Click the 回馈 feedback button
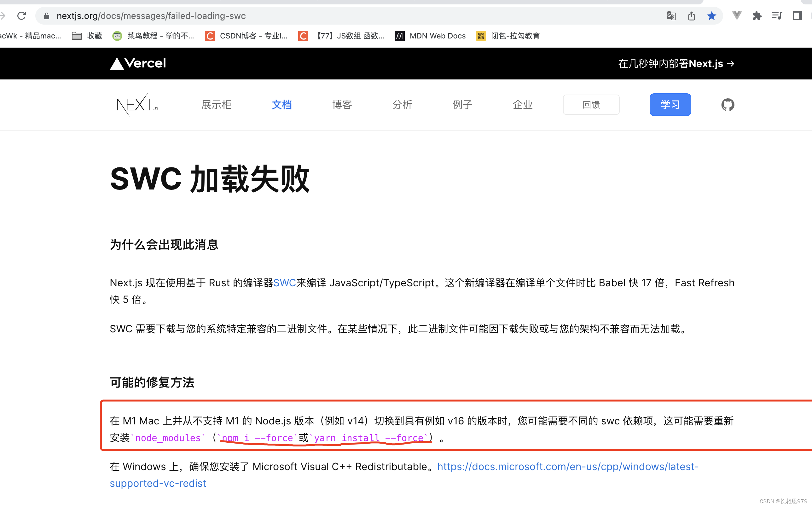 [x=591, y=105]
